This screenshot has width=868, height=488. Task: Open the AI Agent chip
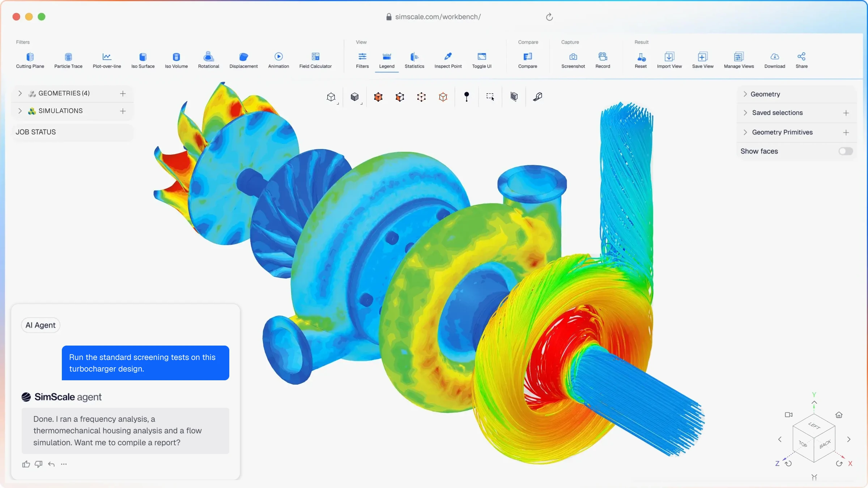click(41, 325)
